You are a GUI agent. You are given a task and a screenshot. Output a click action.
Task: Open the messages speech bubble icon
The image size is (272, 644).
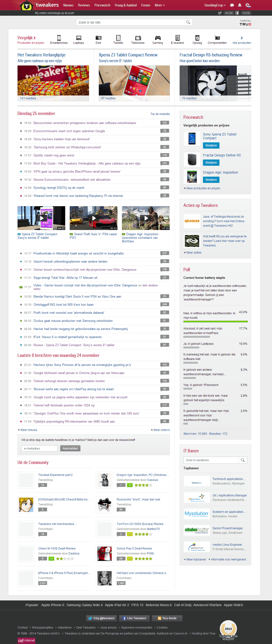(232, 5)
